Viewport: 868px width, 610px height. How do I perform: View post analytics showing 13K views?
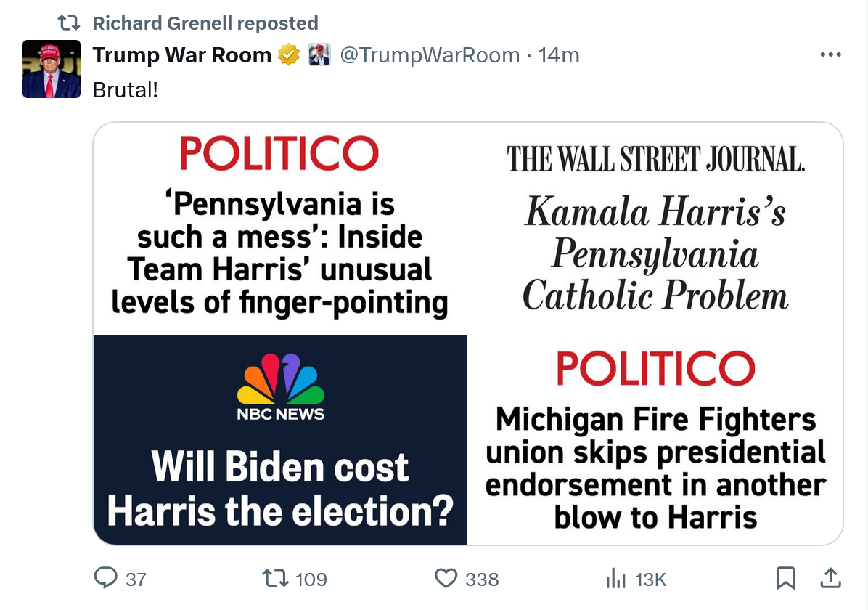(x=615, y=578)
